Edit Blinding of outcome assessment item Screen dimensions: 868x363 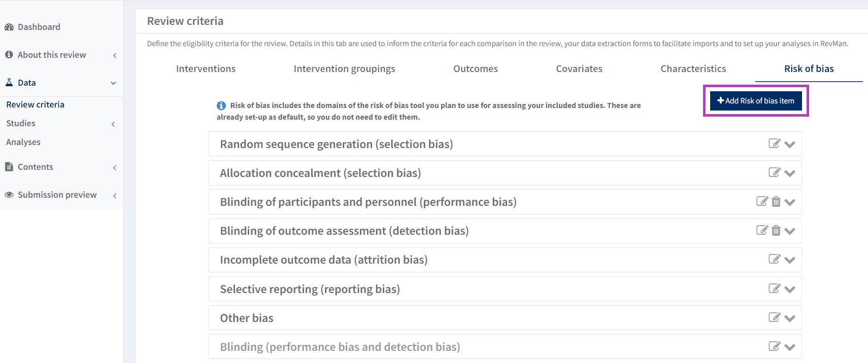[762, 230]
